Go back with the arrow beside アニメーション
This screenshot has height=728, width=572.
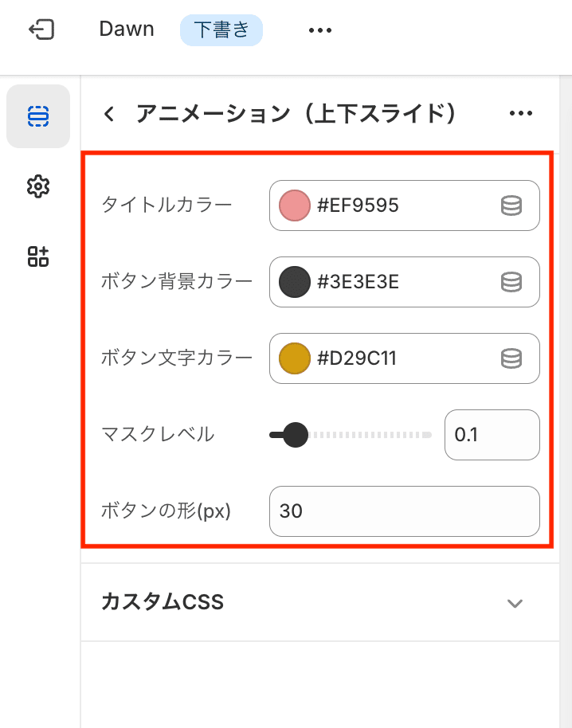pos(109,113)
